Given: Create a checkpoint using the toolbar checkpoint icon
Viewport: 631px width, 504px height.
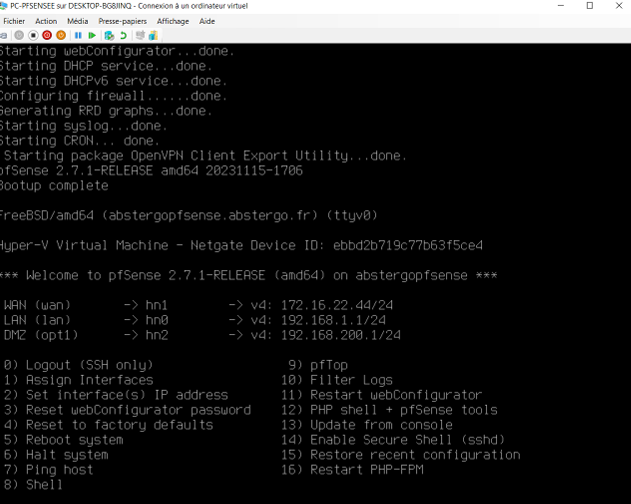Looking at the screenshot, I should (x=109, y=35).
